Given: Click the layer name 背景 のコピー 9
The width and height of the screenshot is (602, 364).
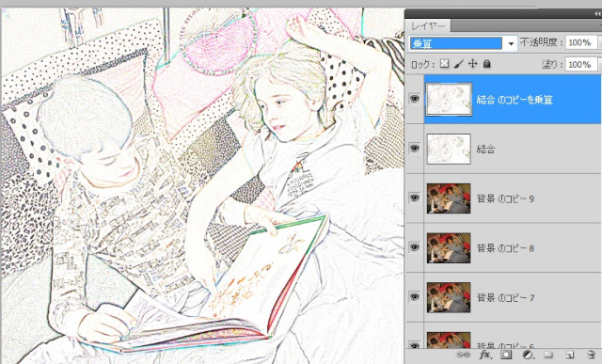Looking at the screenshot, I should pos(505,198).
